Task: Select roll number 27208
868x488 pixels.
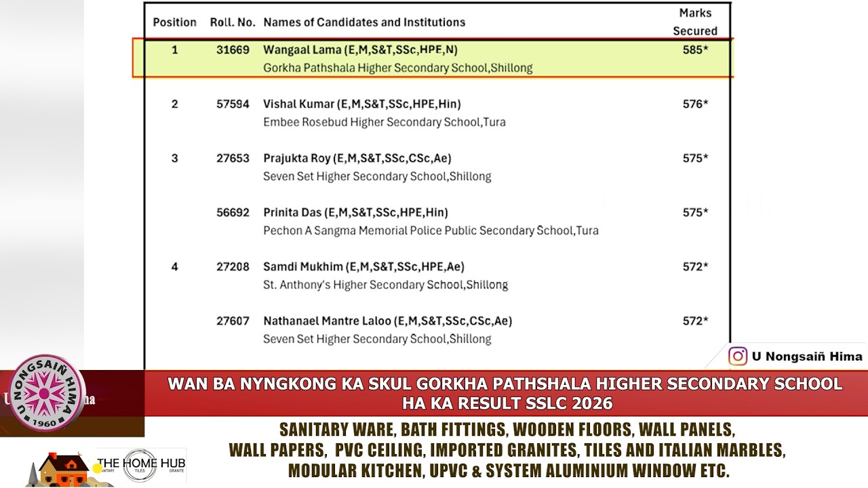Action: tap(233, 266)
